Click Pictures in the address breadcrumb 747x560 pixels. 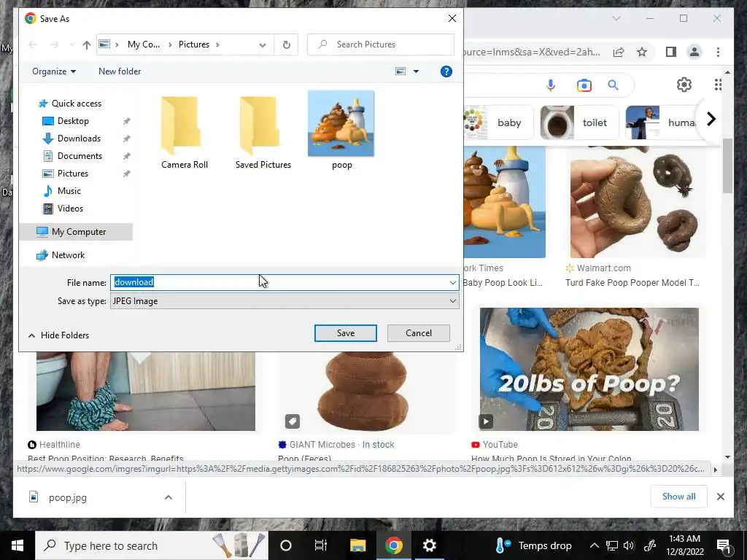pos(194,44)
